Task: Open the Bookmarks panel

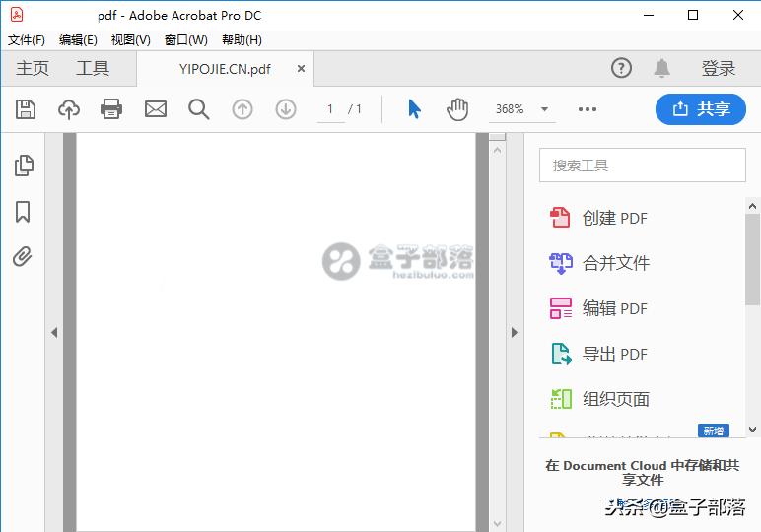Action: pyautogui.click(x=23, y=212)
